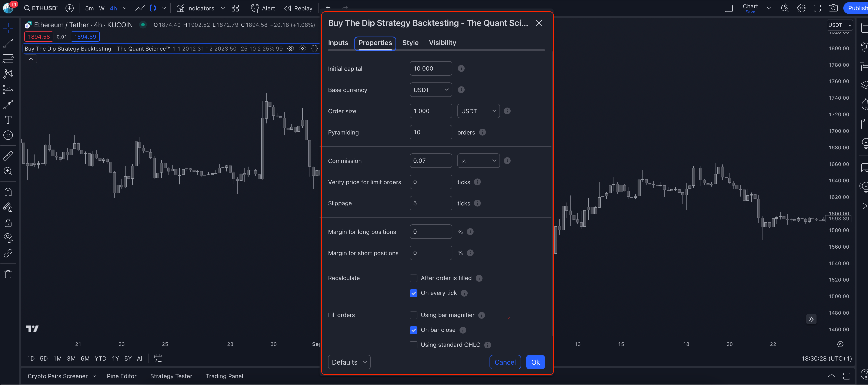
Task: Enable After order is filled checkbox
Action: pyautogui.click(x=413, y=278)
